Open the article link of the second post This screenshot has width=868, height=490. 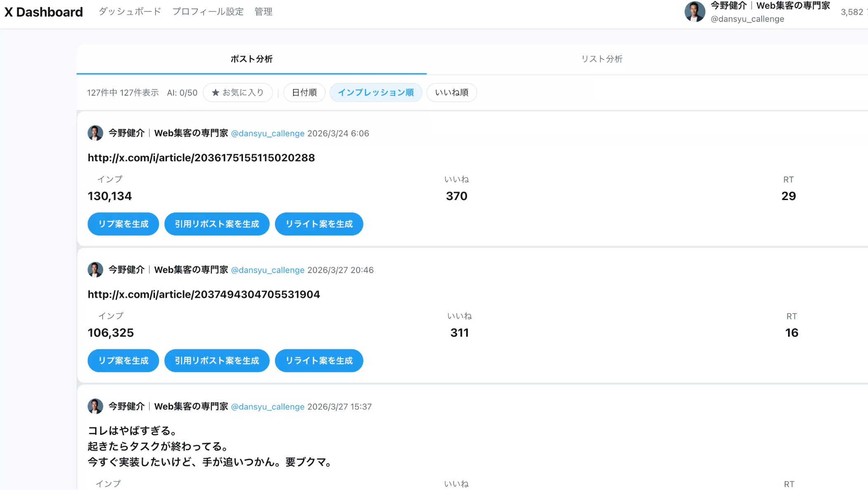click(x=204, y=294)
